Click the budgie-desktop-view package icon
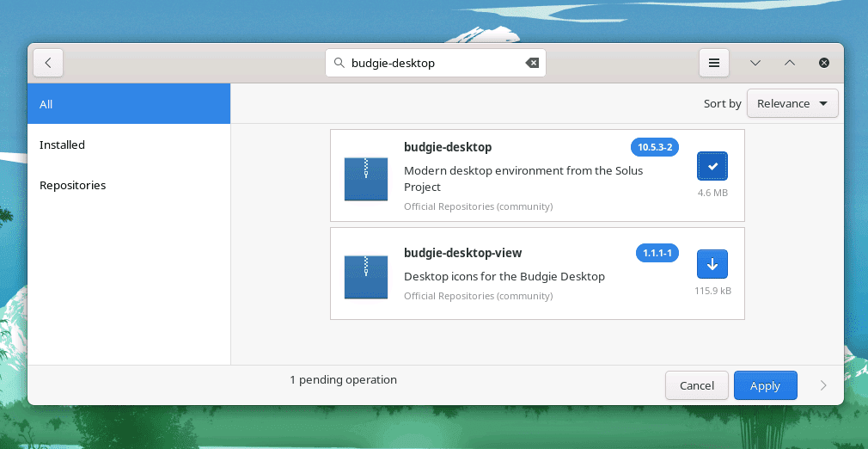Viewport: 868px width, 449px height. [x=366, y=277]
